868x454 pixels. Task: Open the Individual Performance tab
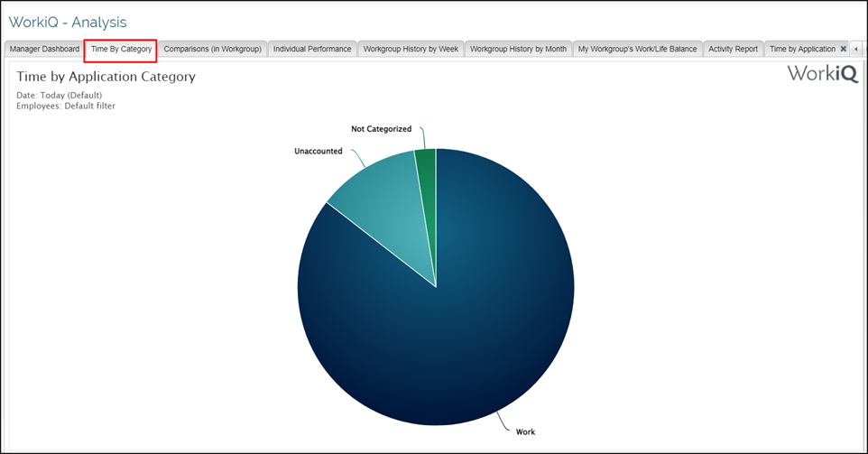(x=312, y=49)
